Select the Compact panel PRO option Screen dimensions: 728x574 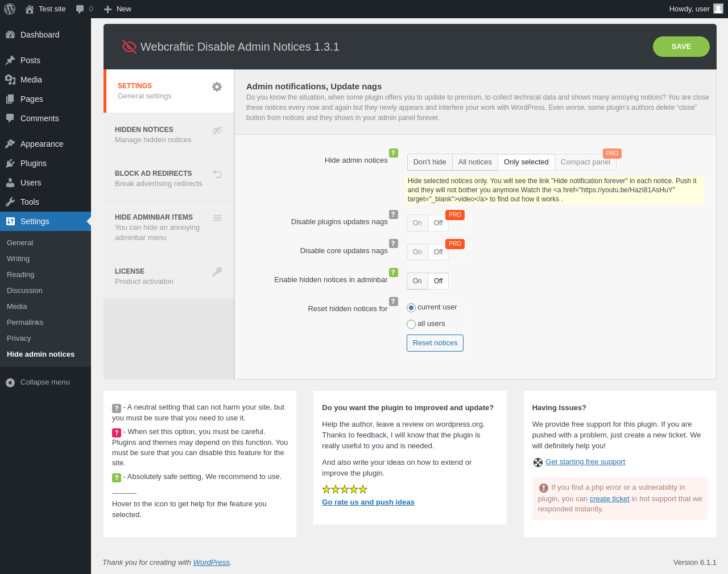(585, 162)
